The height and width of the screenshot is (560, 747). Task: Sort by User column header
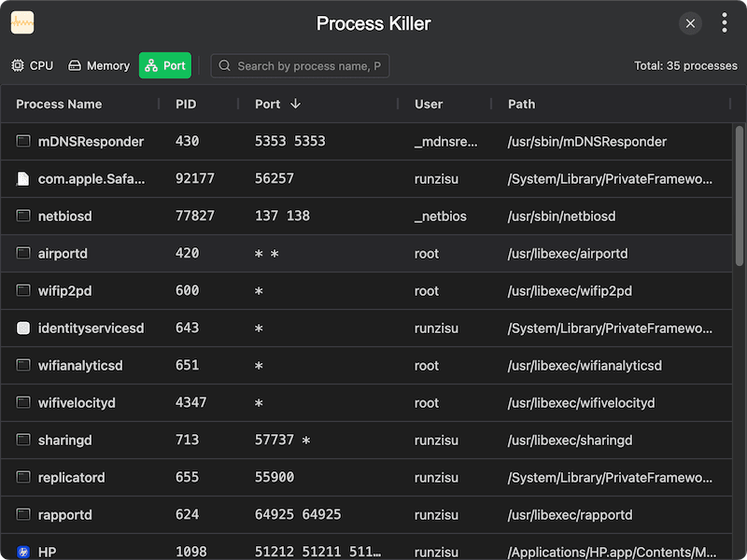(429, 105)
